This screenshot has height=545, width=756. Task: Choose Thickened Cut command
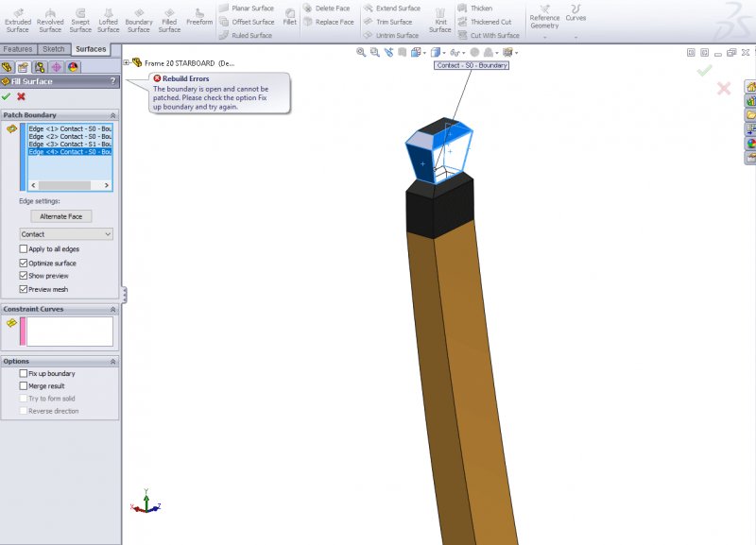485,22
